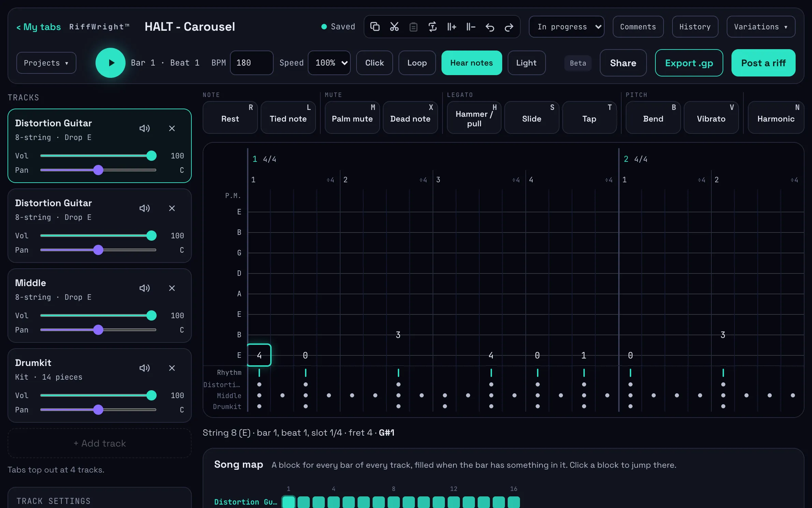Click the selected fret 4 cell on E string
Screen dimensions: 812x508
tap(259, 355)
